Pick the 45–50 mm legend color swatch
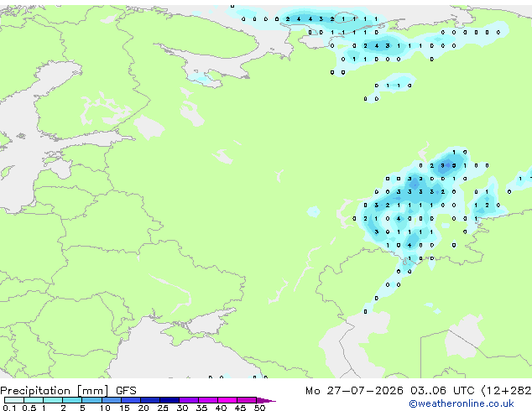 (247, 400)
